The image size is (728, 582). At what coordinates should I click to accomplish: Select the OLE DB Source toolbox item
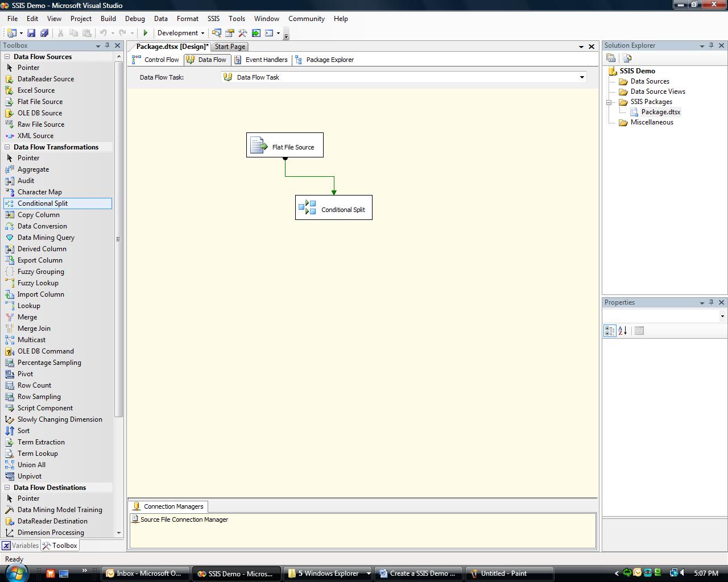tap(39, 113)
